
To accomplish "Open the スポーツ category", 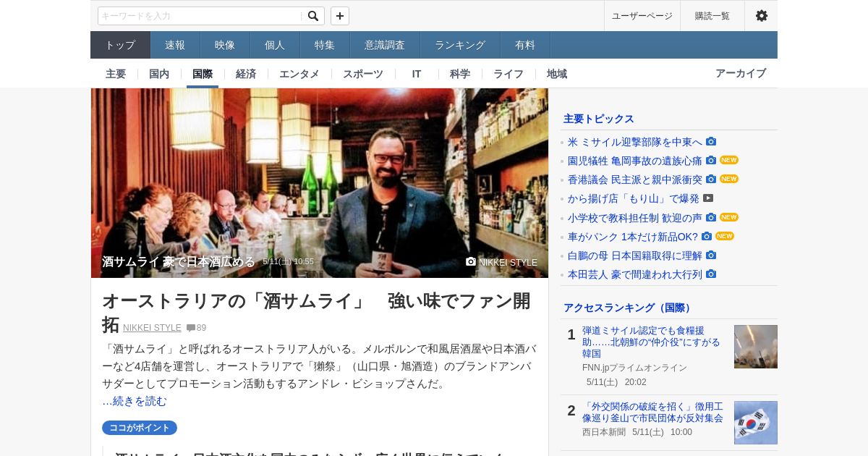I will click(363, 74).
